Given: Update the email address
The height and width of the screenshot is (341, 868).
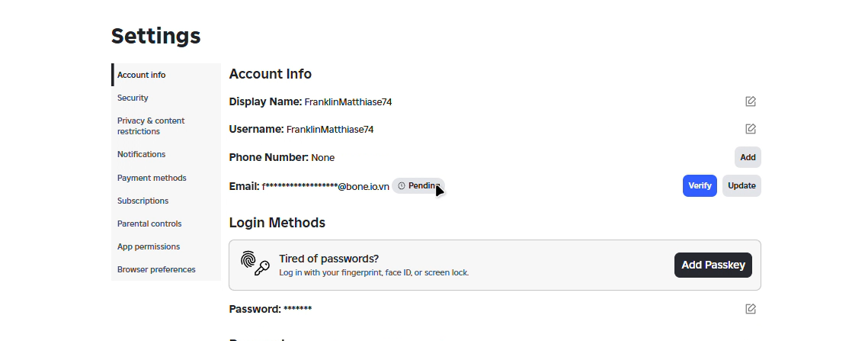Looking at the screenshot, I should click(x=741, y=185).
